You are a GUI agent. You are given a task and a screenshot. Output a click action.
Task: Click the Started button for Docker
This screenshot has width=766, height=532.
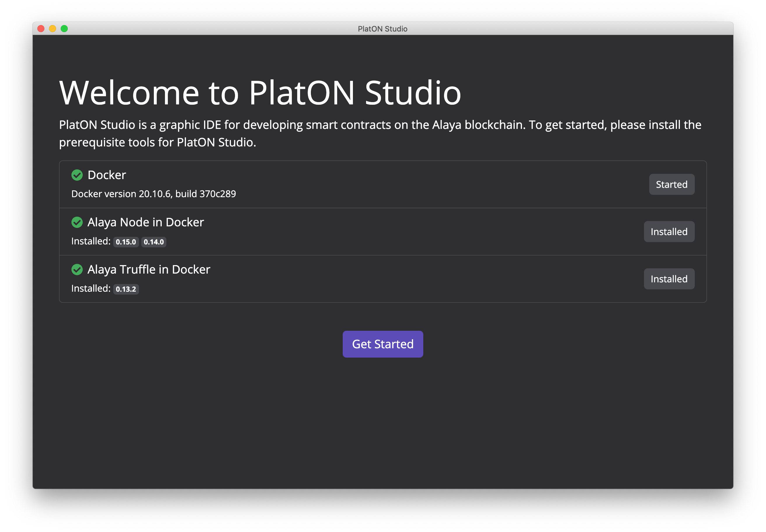(671, 184)
